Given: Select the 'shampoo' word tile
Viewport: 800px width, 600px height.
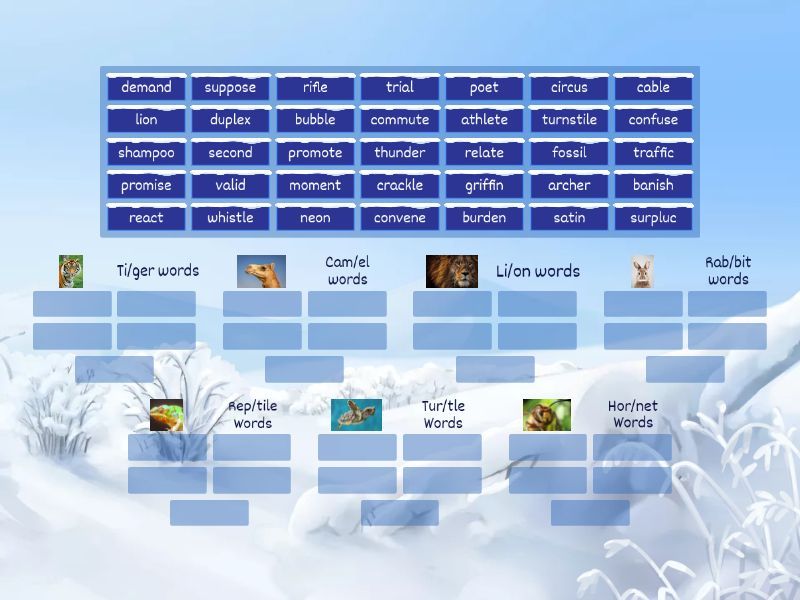Looking at the screenshot, I should pyautogui.click(x=146, y=153).
